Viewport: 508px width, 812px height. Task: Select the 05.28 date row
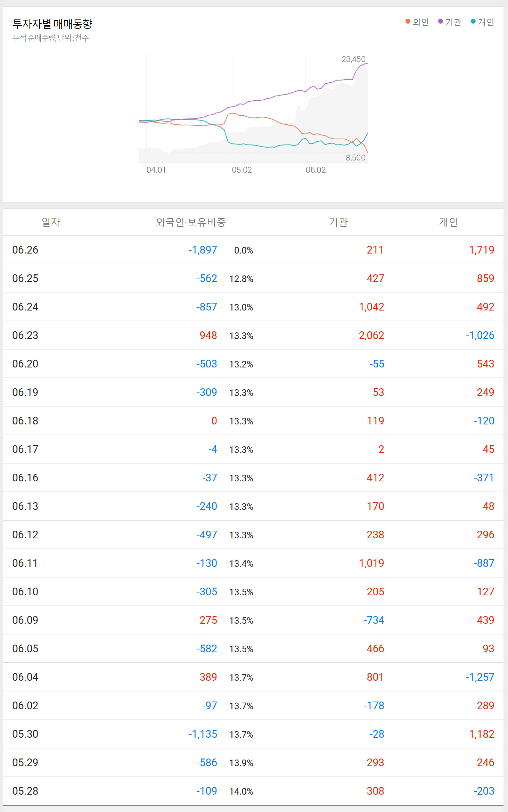tap(25, 791)
